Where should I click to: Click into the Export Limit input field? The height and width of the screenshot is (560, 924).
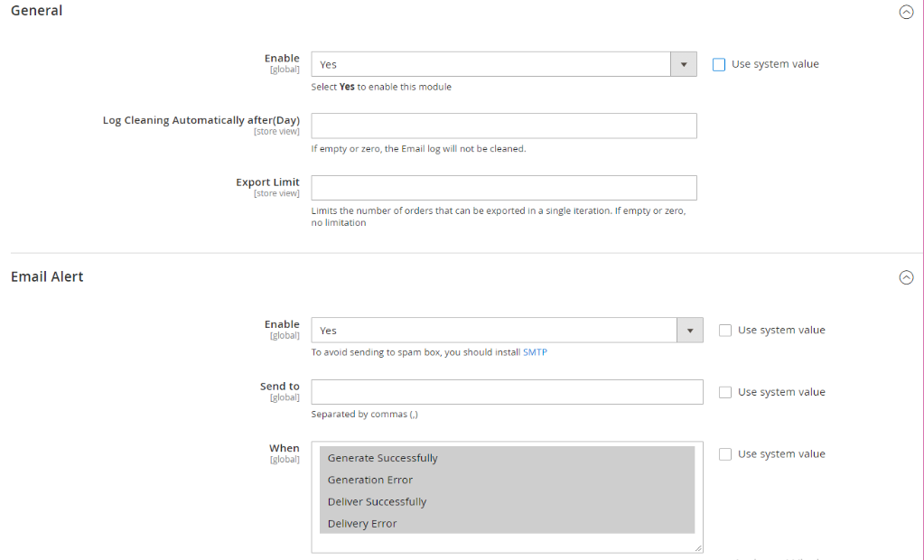click(503, 188)
